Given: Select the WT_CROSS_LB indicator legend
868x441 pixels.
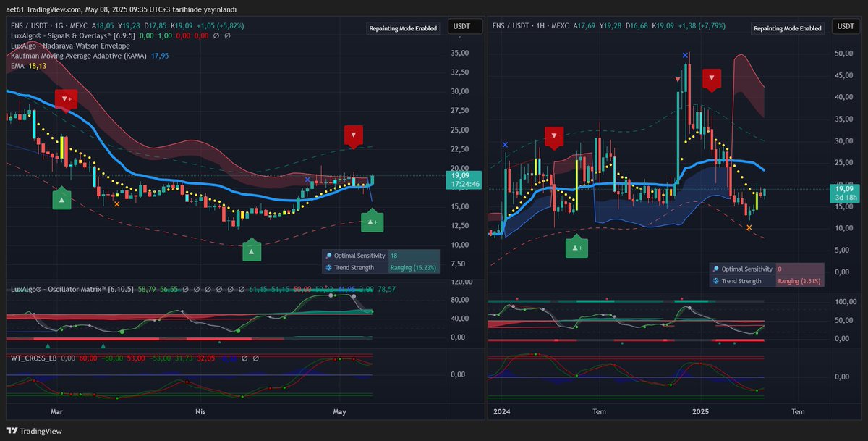Looking at the screenshot, I should tap(33, 358).
